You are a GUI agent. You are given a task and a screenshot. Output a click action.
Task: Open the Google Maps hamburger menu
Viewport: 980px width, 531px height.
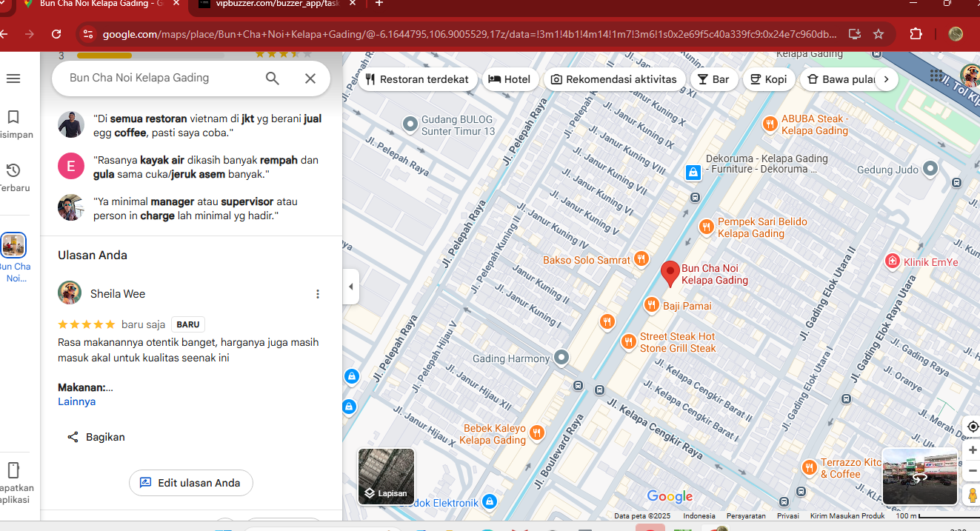click(x=13, y=79)
